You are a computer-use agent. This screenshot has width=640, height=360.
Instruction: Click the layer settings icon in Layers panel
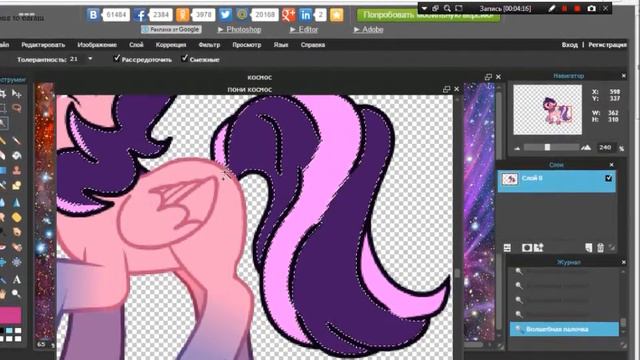click(507, 248)
